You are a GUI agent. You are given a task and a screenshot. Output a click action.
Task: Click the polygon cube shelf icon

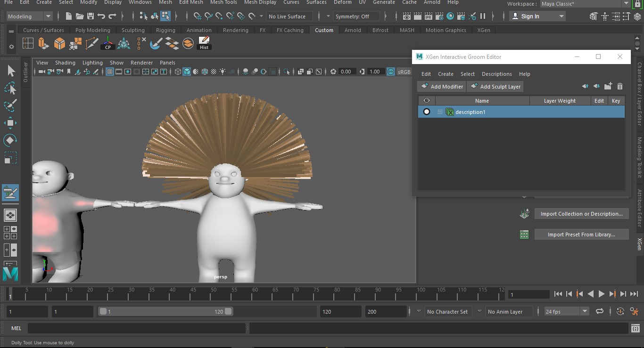59,43
